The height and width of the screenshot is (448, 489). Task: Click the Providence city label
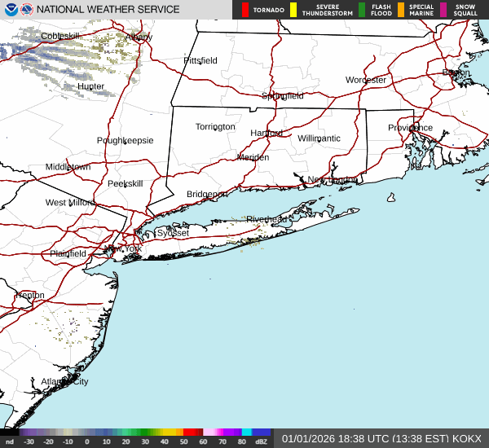[x=410, y=128]
